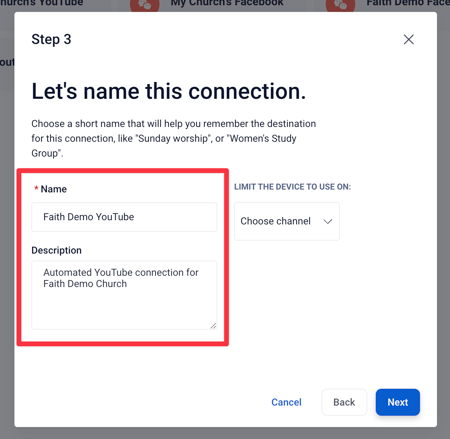
Task: Click the dropdown chevron beside Choose channel
Action: click(x=328, y=221)
